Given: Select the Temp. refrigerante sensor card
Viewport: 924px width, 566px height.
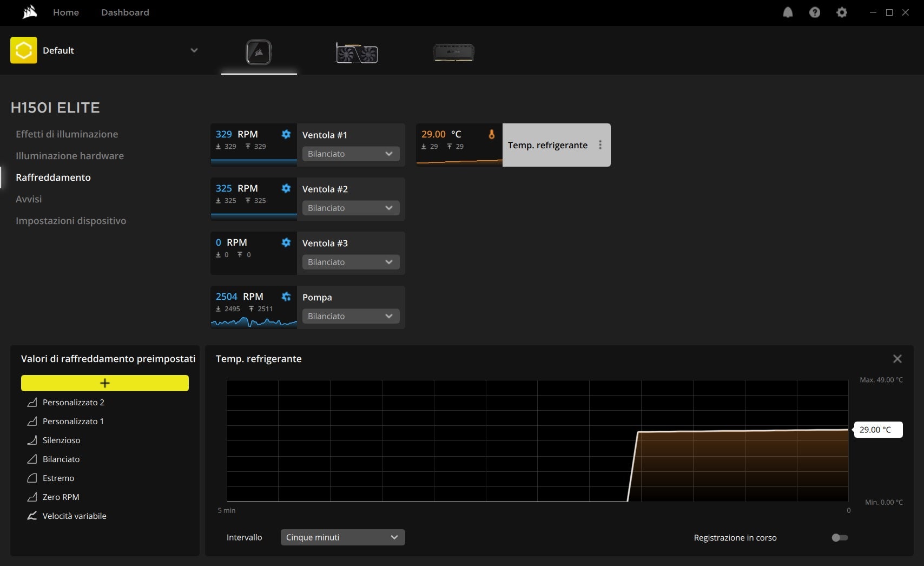Looking at the screenshot, I should 557,145.
